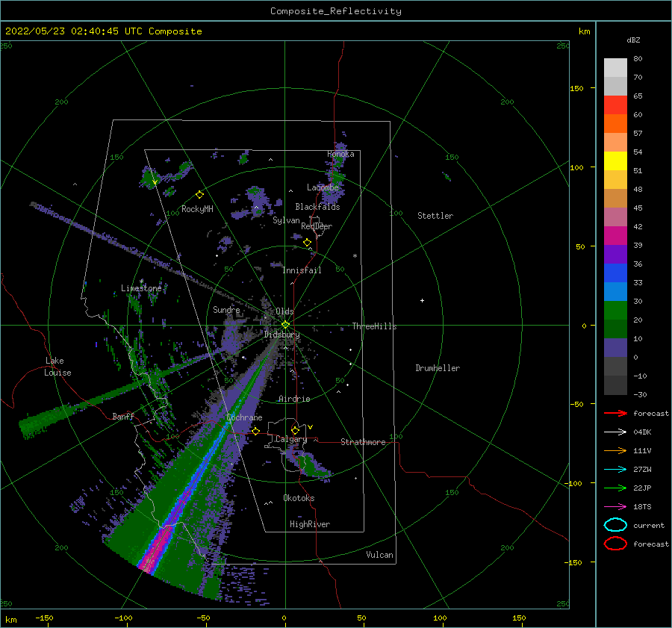672x628 pixels.
Task: Click the Okotoks label
Action: click(x=299, y=498)
